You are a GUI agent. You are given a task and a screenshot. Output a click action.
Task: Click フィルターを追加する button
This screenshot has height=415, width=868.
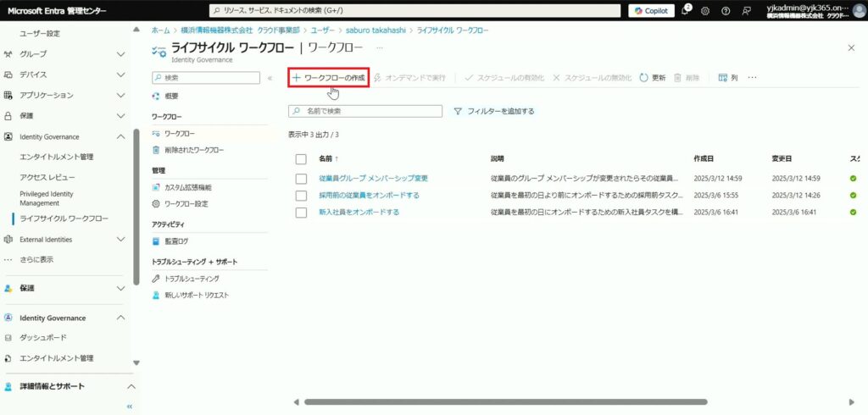(494, 111)
